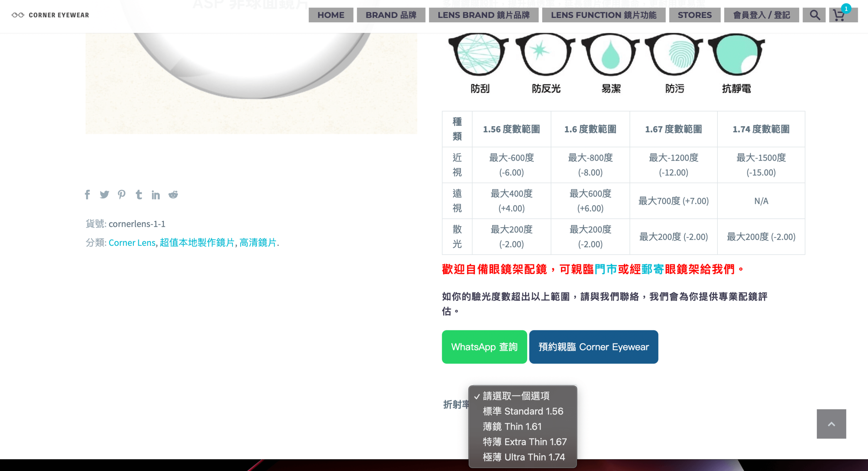The image size is (868, 471).
Task: Open the 超值本地製作鏡片 category link
Action: point(197,243)
